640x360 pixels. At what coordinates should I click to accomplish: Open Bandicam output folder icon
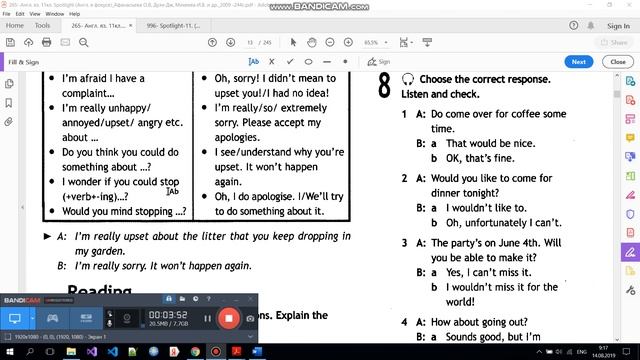tap(182, 299)
